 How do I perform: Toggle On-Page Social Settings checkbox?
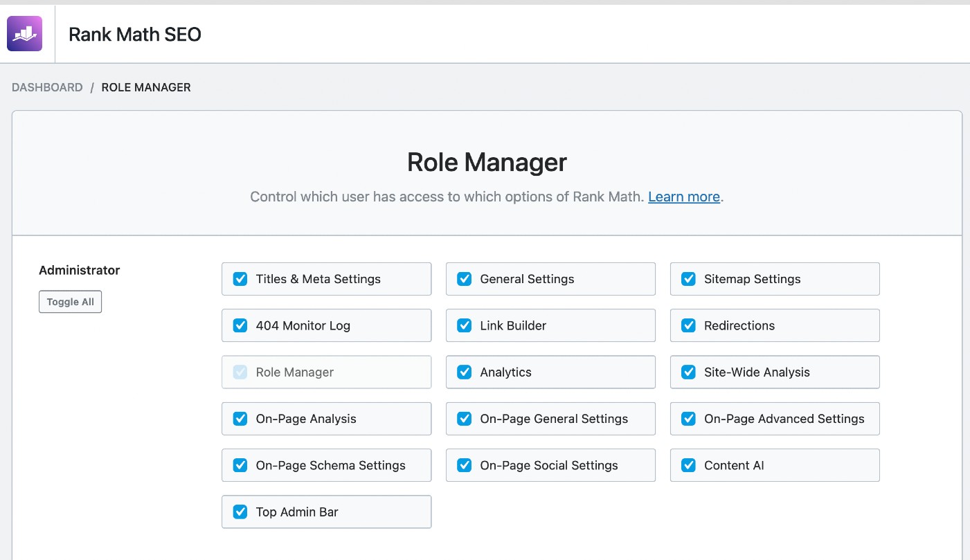coord(465,465)
